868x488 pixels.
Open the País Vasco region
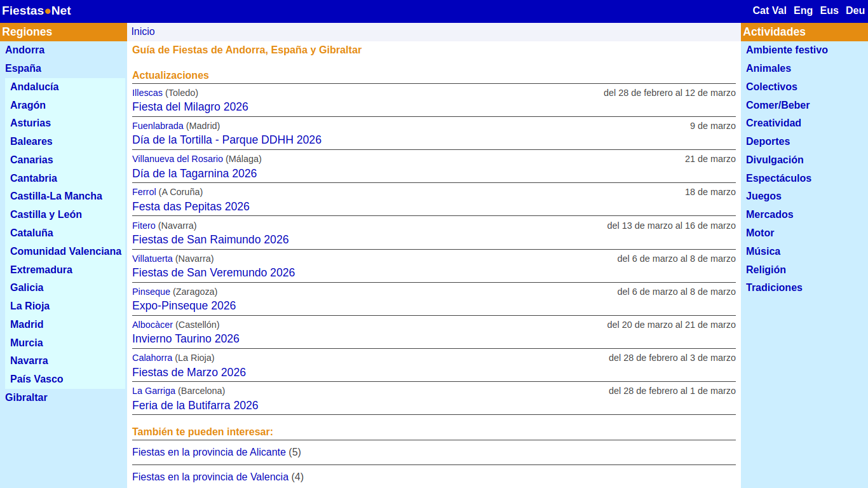tap(37, 379)
